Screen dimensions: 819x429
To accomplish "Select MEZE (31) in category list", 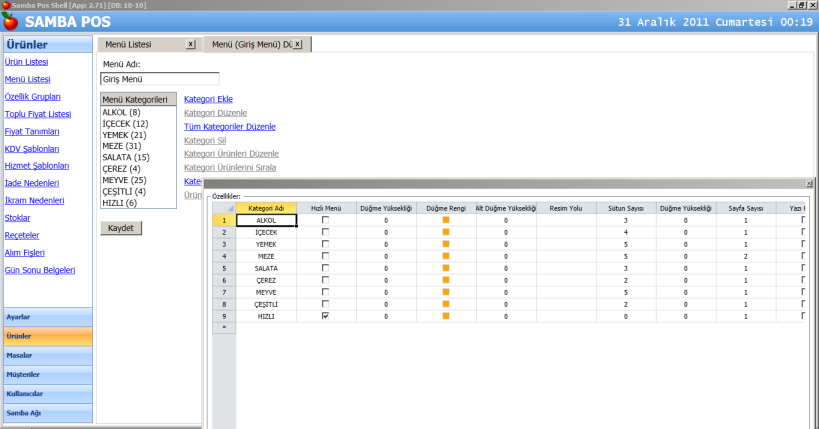I will pyautogui.click(x=124, y=146).
